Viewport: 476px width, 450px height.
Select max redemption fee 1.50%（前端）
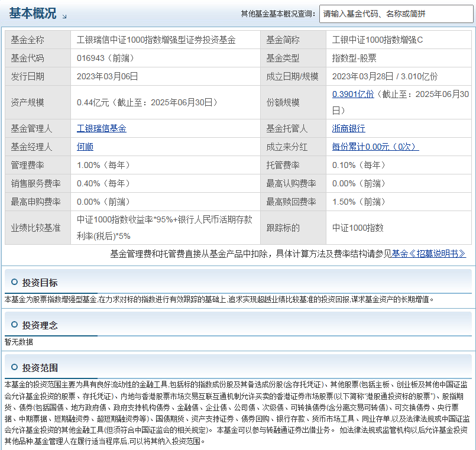pyautogui.click(x=359, y=202)
